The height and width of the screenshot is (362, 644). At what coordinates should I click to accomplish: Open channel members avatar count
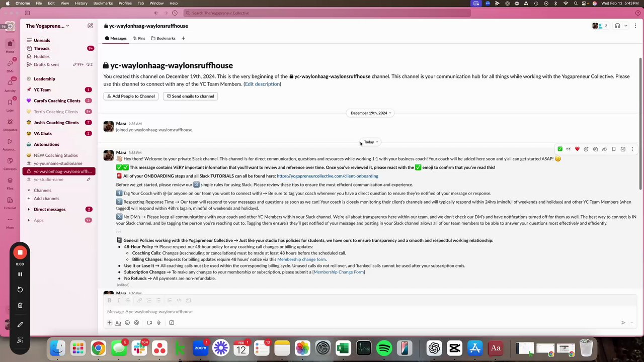600,26
